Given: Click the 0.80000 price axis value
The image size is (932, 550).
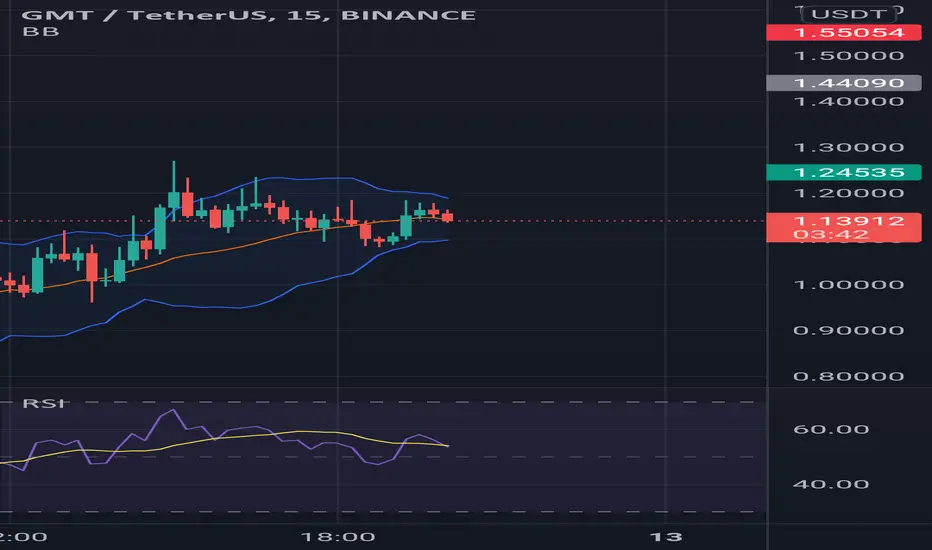Looking at the screenshot, I should [x=849, y=376].
